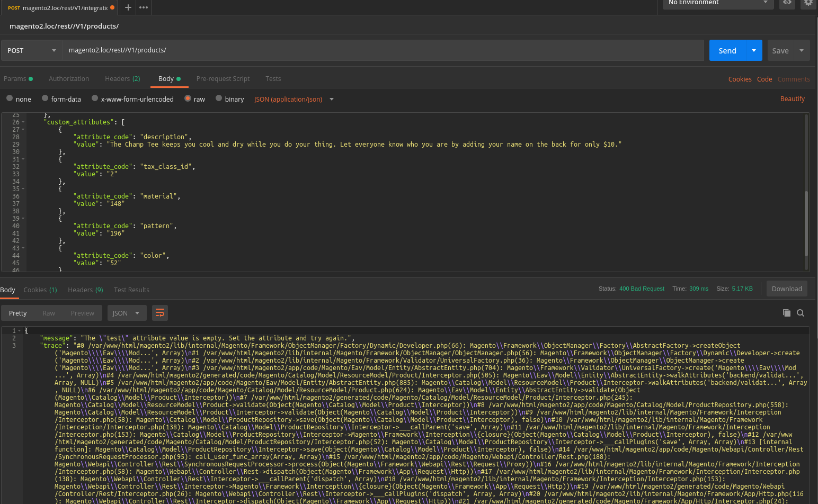
Task: Switch response view to Pretty
Action: 17,313
